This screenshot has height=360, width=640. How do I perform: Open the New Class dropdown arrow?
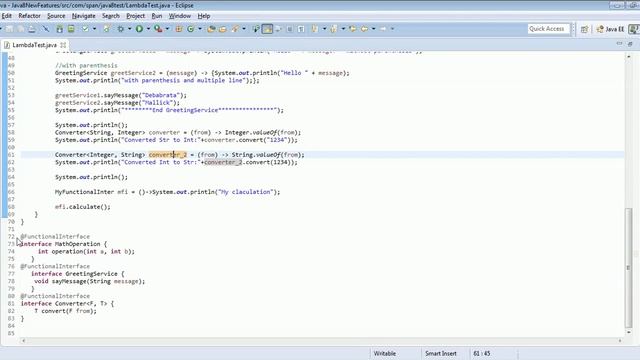tap(200, 29)
